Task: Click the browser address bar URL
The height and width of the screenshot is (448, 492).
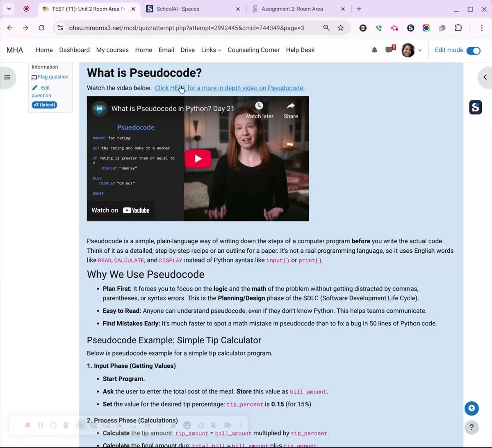Action: [187, 28]
